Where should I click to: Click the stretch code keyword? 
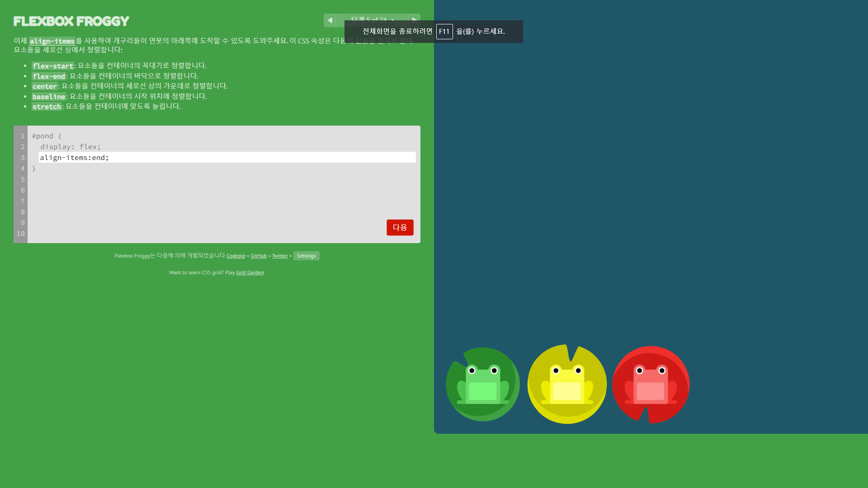tap(47, 107)
